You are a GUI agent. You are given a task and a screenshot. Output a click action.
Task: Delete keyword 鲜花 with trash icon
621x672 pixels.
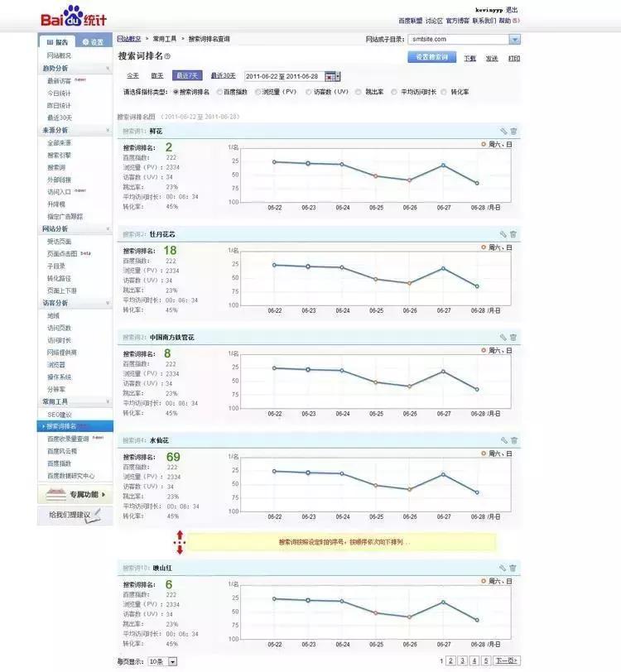click(513, 131)
